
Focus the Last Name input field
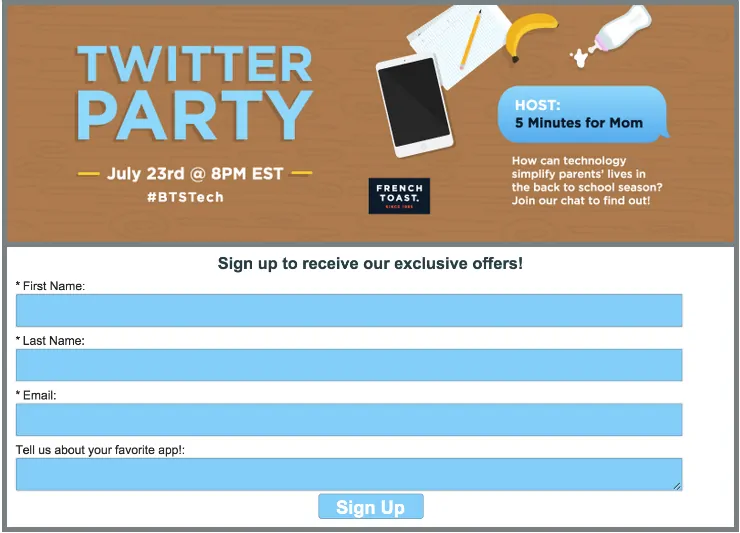click(x=349, y=365)
